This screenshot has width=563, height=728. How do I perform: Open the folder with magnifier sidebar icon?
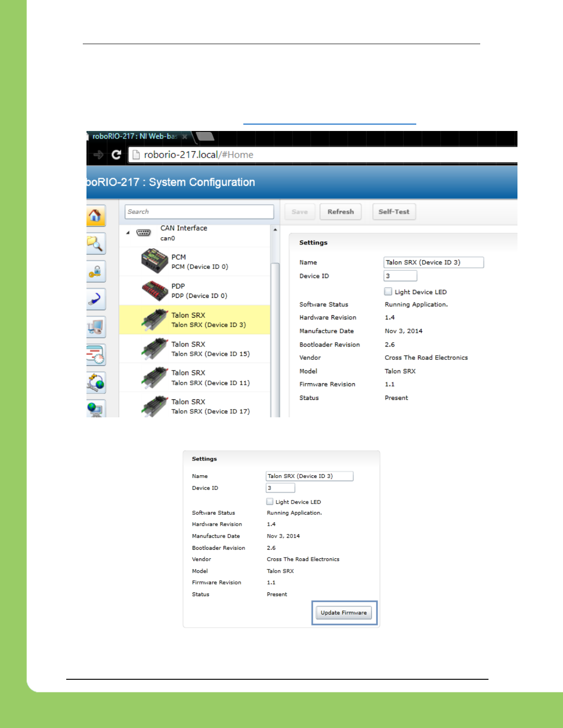point(96,244)
